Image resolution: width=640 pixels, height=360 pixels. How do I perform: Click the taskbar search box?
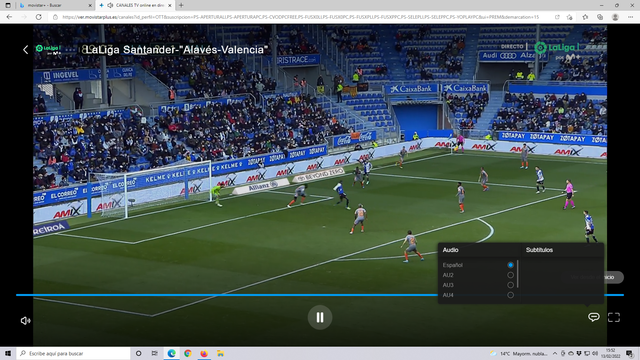tap(74, 353)
